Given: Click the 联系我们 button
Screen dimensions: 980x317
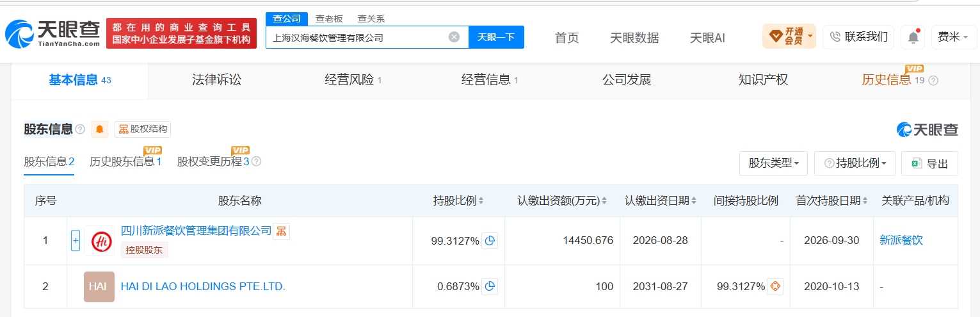Looking at the screenshot, I should coord(858,37).
